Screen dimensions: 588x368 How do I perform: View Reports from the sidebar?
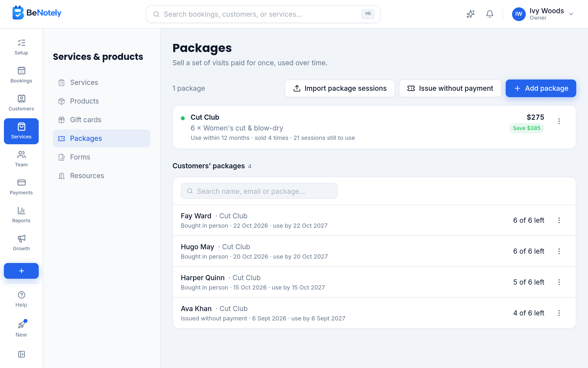tap(21, 215)
